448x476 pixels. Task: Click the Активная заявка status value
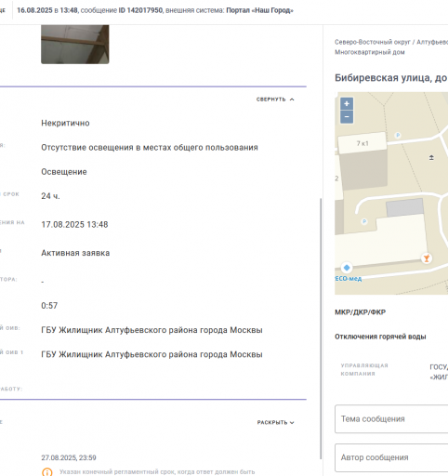click(x=75, y=253)
